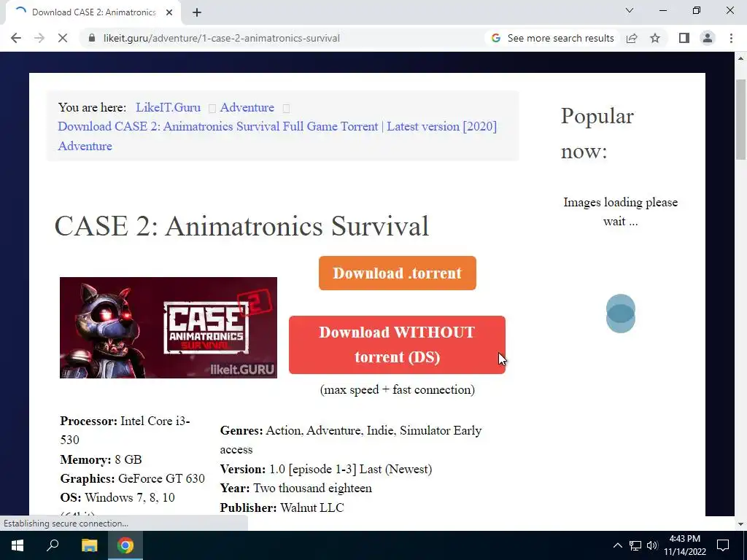Click the Publisher: Walnut LLC text
The image size is (747, 560).
pos(282,507)
